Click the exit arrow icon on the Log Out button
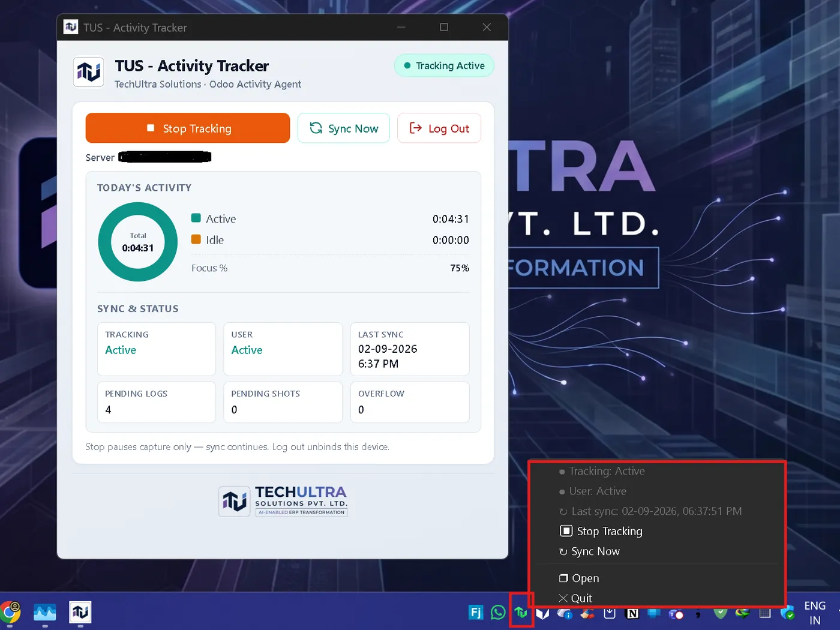 (x=415, y=128)
